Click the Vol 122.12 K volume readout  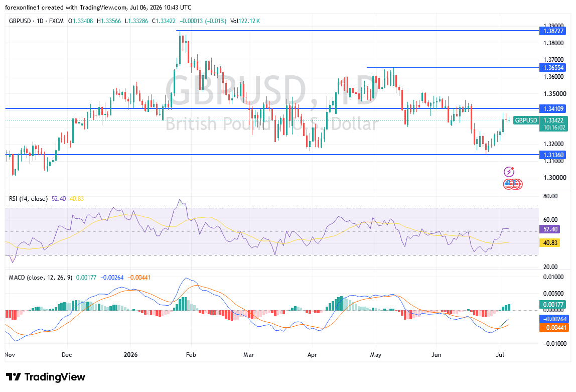(x=245, y=21)
